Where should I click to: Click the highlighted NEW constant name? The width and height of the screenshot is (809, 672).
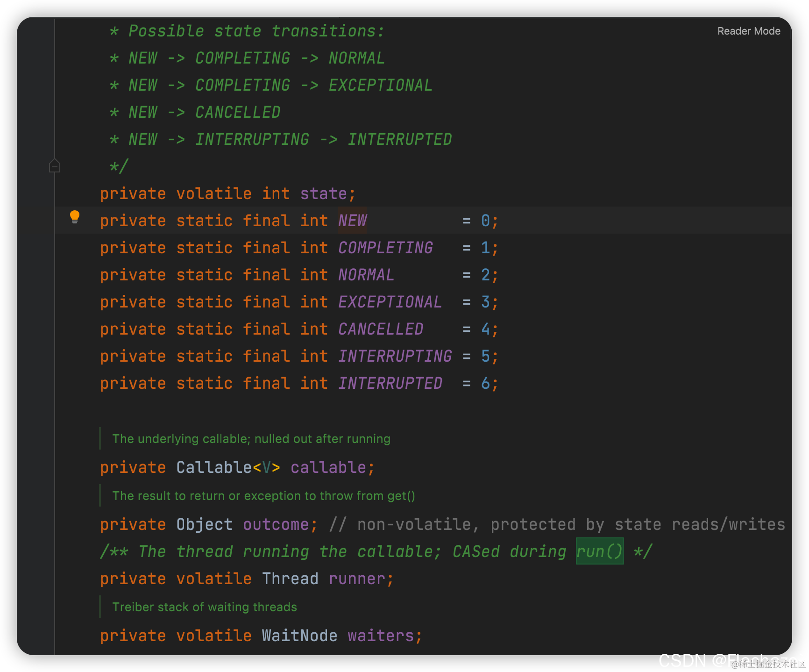click(x=352, y=221)
